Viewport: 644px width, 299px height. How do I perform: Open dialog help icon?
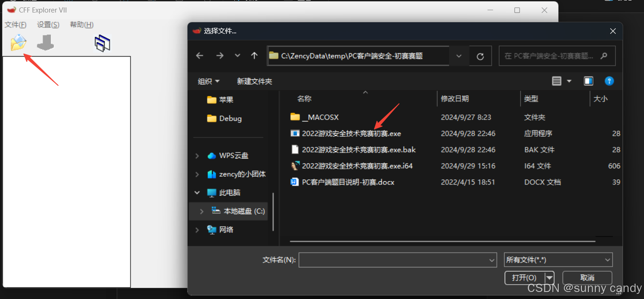tap(609, 81)
